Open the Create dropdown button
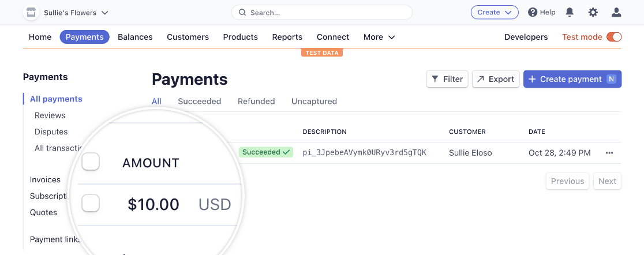This screenshot has width=644, height=255. tap(495, 12)
